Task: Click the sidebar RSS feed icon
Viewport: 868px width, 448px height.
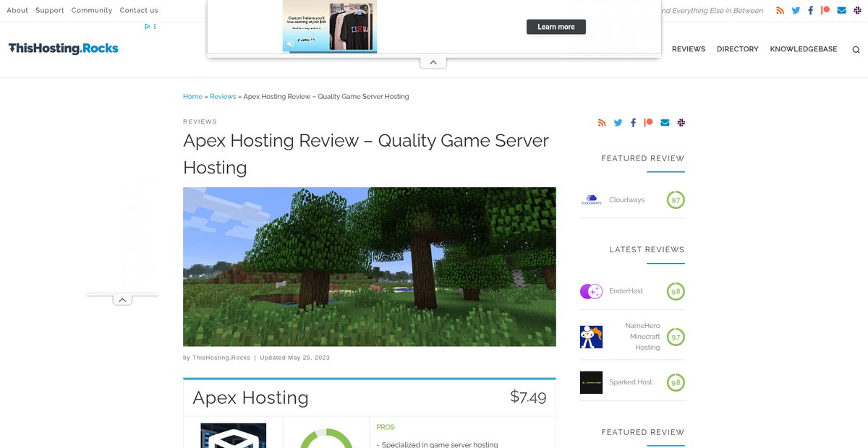Action: click(x=602, y=123)
